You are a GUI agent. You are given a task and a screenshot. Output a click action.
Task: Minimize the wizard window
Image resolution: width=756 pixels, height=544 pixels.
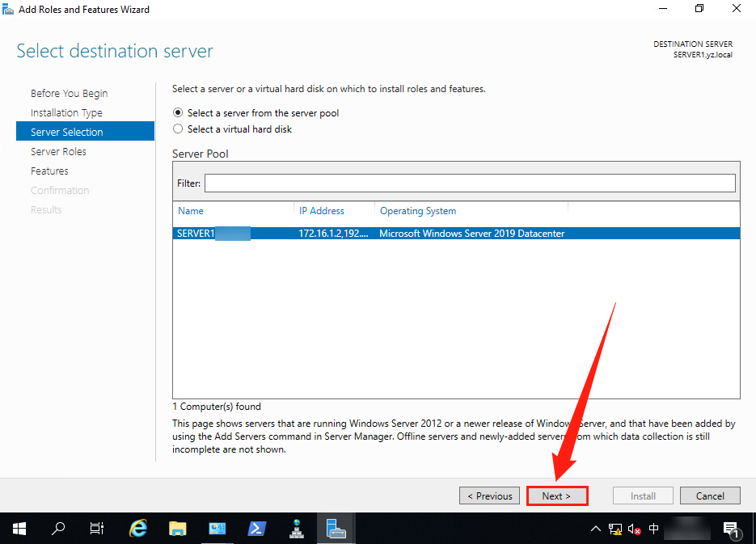pyautogui.click(x=663, y=9)
